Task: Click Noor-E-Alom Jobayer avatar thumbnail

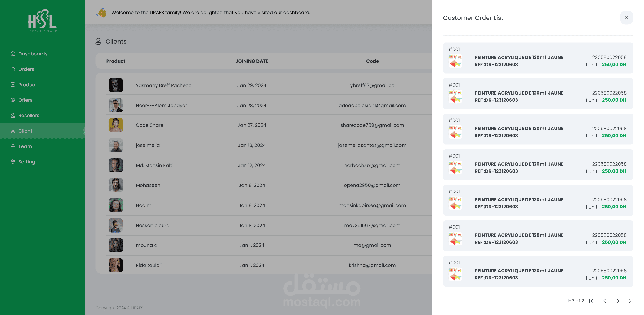Action: (x=116, y=105)
